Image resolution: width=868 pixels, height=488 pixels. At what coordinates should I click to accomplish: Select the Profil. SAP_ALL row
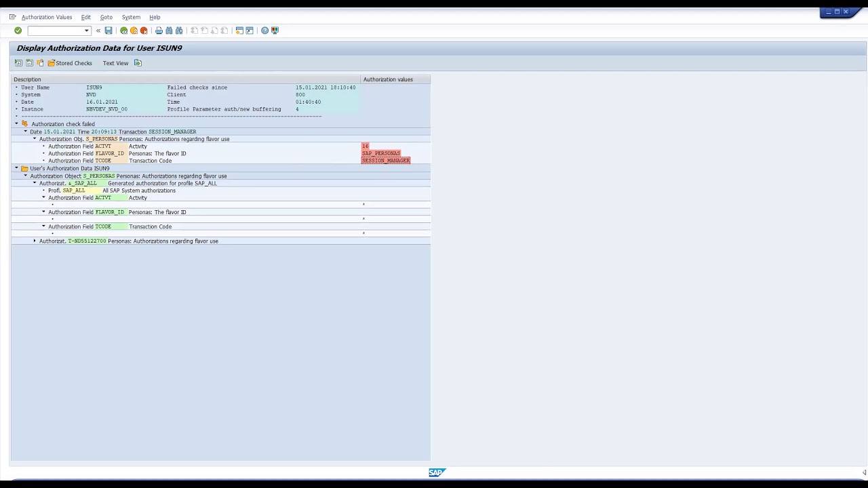[220, 190]
